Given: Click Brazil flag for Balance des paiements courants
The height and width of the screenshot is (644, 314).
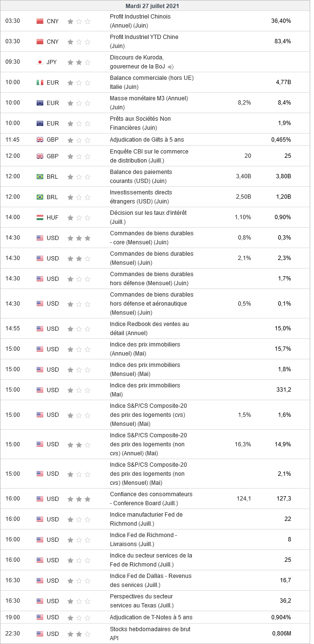Looking at the screenshot, I should [40, 177].
